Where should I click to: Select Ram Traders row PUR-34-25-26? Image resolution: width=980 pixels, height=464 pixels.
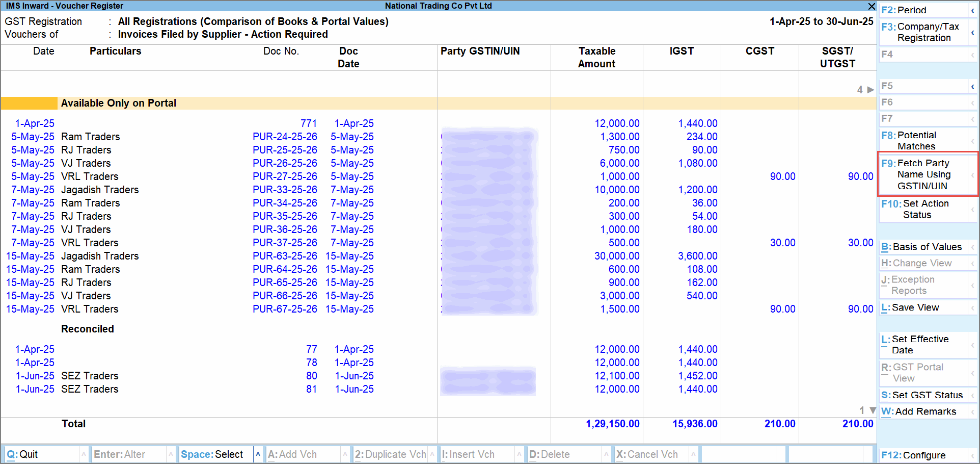(438, 203)
